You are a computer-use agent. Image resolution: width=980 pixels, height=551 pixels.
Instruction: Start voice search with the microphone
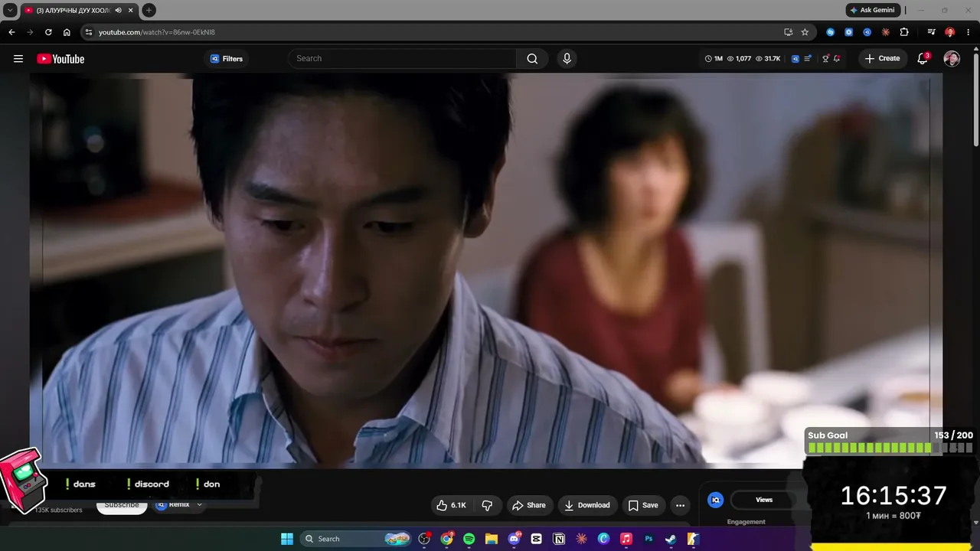(x=567, y=59)
